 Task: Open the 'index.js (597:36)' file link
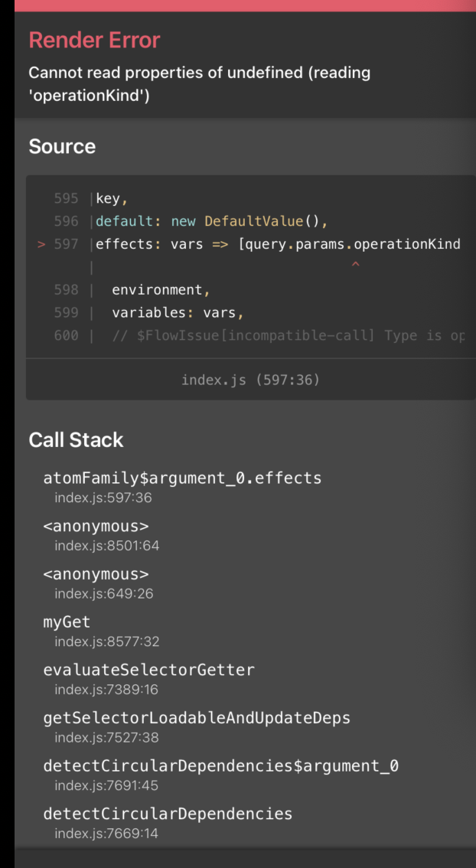tap(251, 380)
